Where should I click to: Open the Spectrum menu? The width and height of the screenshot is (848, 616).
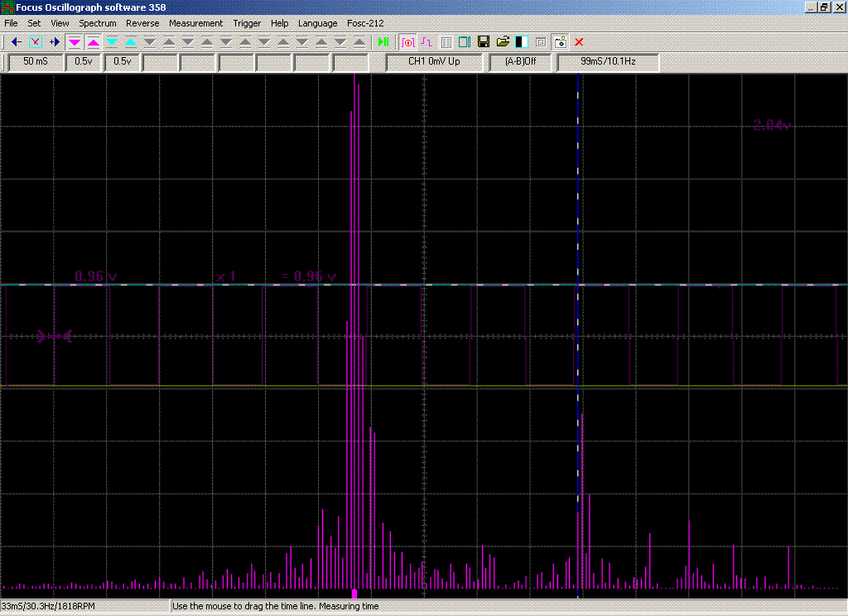pos(98,23)
